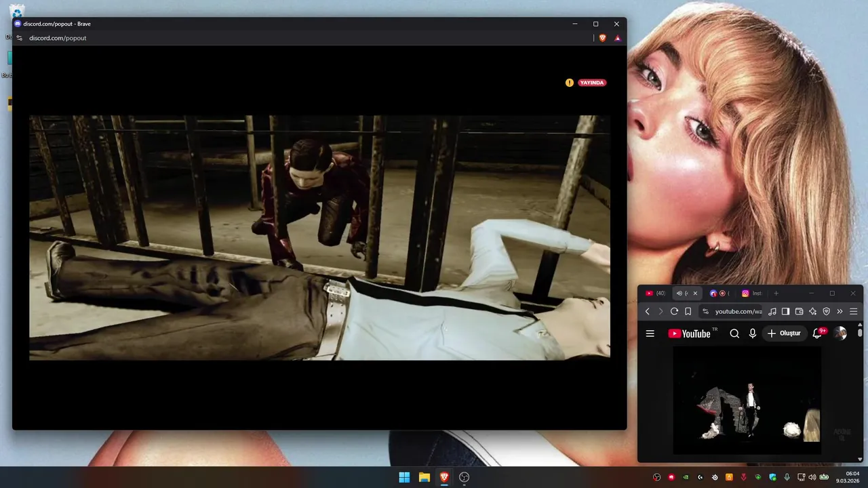The height and width of the screenshot is (488, 868).
Task: Switch to the Instagram tab
Action: (751, 293)
